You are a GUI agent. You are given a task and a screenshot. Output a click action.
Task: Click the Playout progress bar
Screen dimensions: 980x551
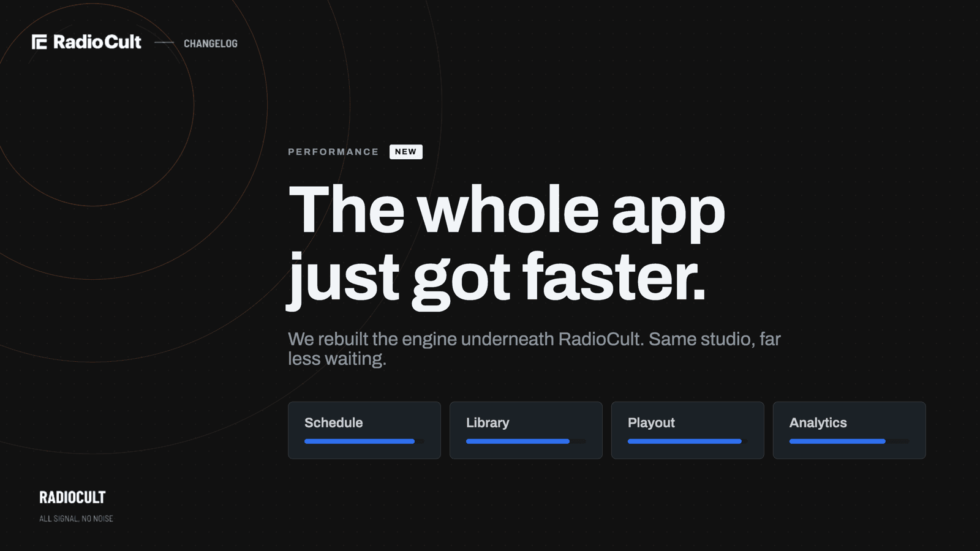pos(688,441)
